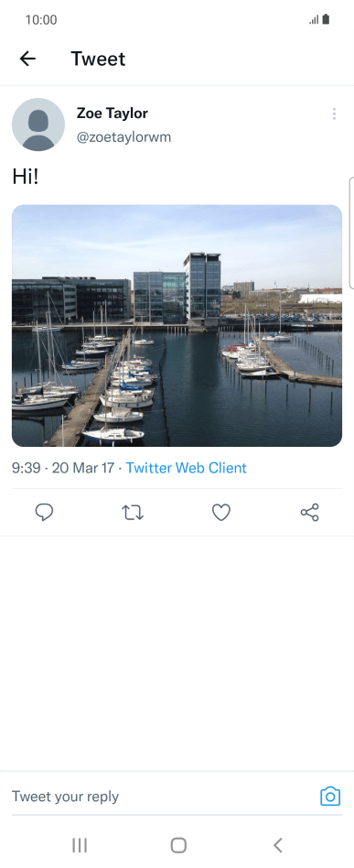Viewport: 354px width, 868px height.
Task: Open Android recent apps button
Action: 80,845
